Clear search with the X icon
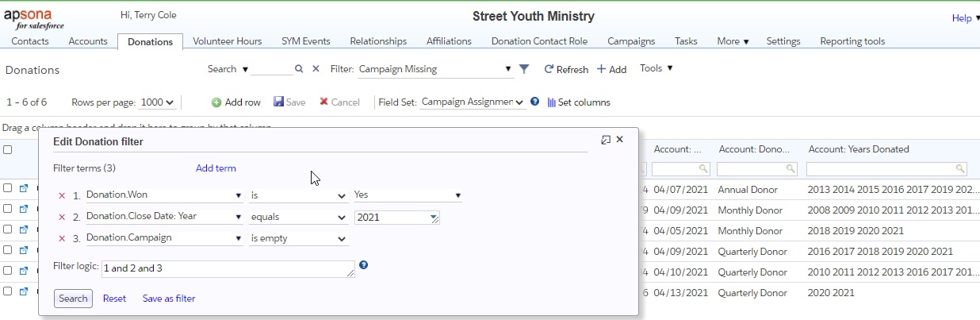 [x=316, y=69]
